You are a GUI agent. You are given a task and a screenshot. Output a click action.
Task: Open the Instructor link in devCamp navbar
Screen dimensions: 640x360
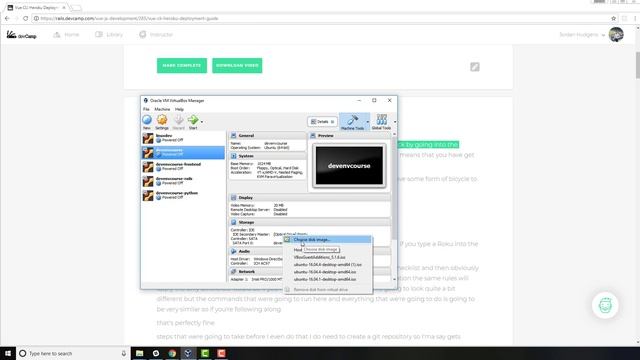tap(156, 35)
